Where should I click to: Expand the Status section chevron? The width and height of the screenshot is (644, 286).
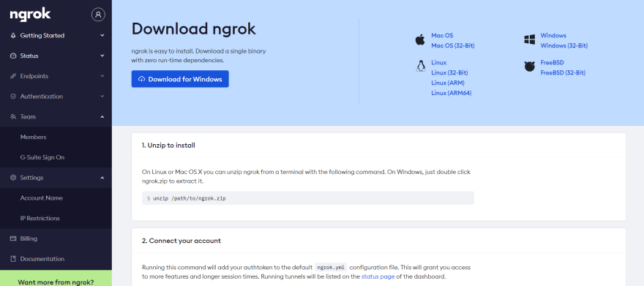(102, 56)
